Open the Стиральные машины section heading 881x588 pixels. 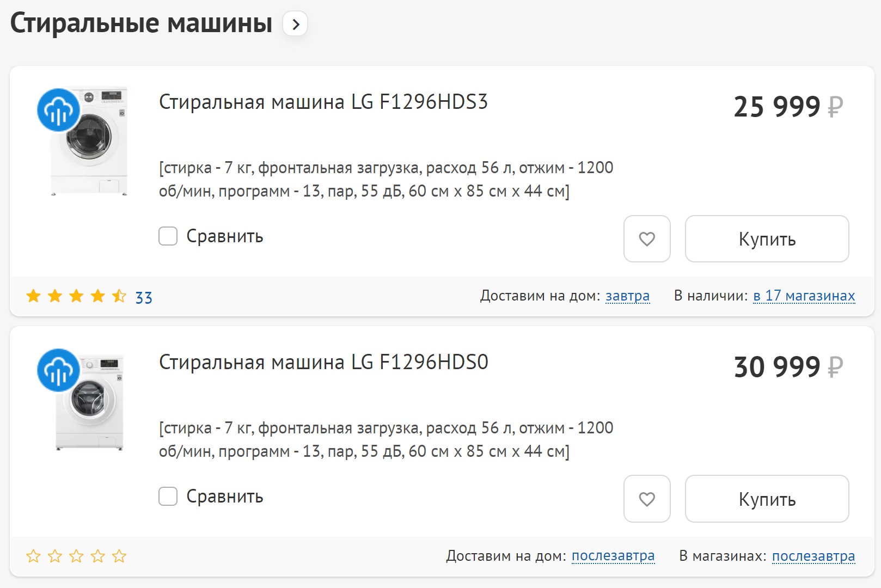141,23
